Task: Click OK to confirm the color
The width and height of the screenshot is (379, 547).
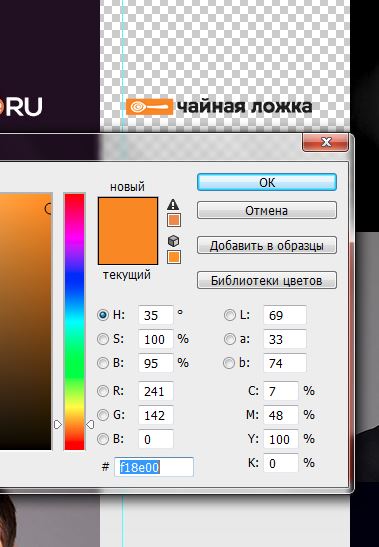Action: coord(267,182)
